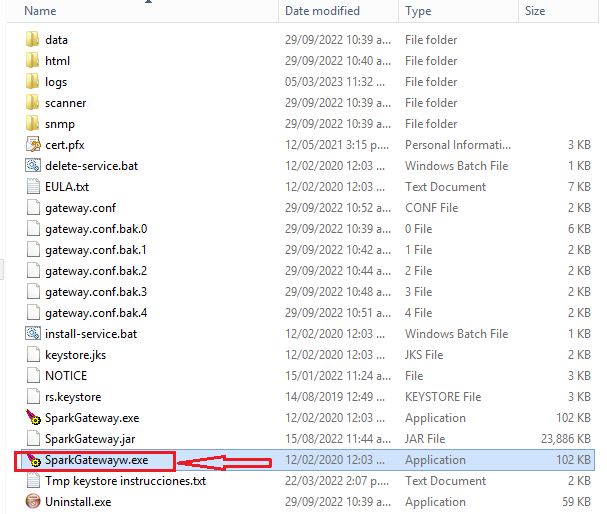Select the SparkGateway.exe file name
Image resolution: width=607 pixels, height=514 pixels.
coord(92,418)
